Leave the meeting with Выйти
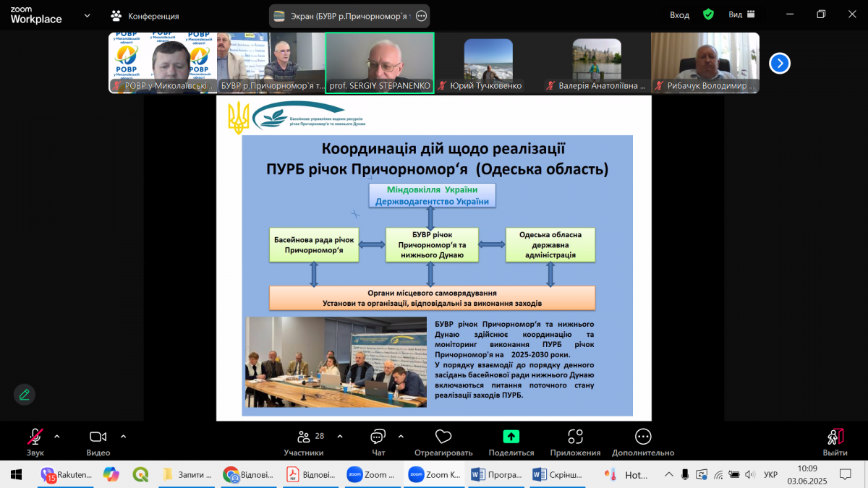 click(x=835, y=442)
